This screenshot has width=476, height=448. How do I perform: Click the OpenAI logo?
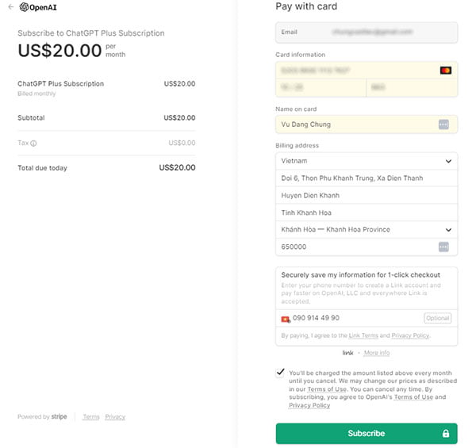point(38,7)
